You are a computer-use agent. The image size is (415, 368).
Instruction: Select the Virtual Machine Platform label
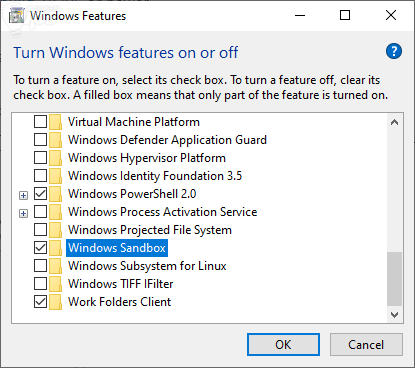pos(134,122)
